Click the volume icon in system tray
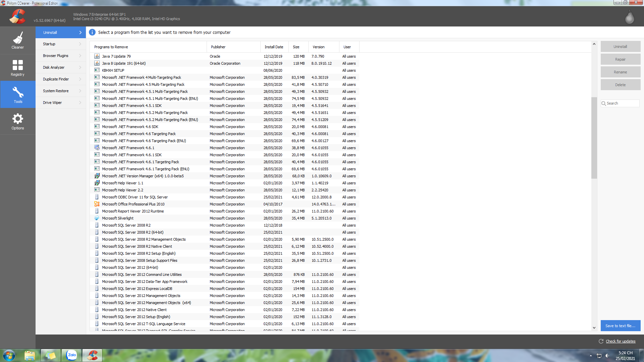The height and width of the screenshot is (362, 644). (607, 356)
